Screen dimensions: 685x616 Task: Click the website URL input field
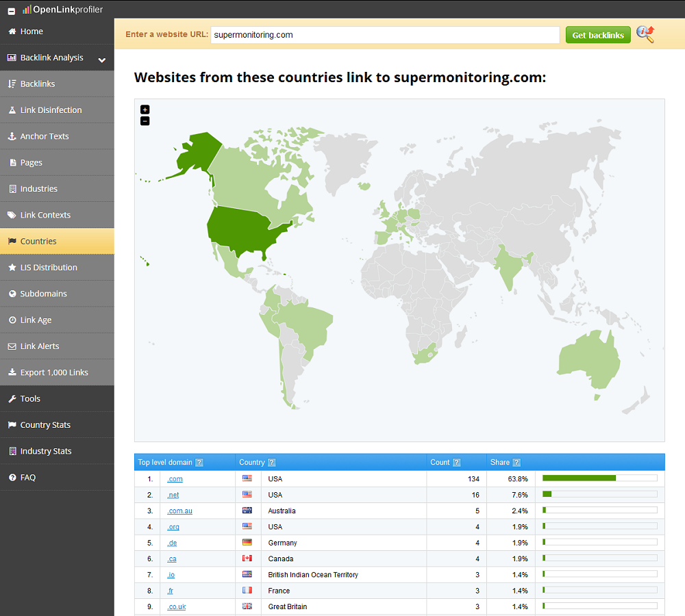pos(385,35)
